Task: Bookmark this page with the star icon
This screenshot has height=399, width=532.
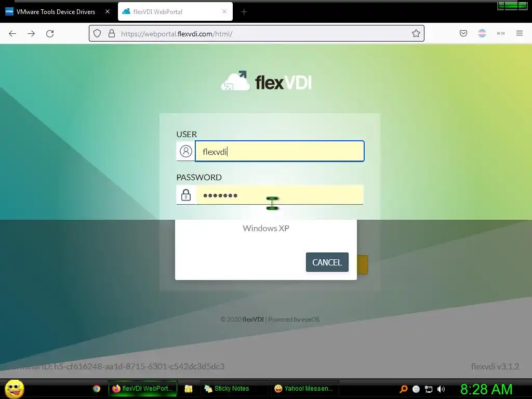Action: 416,33
